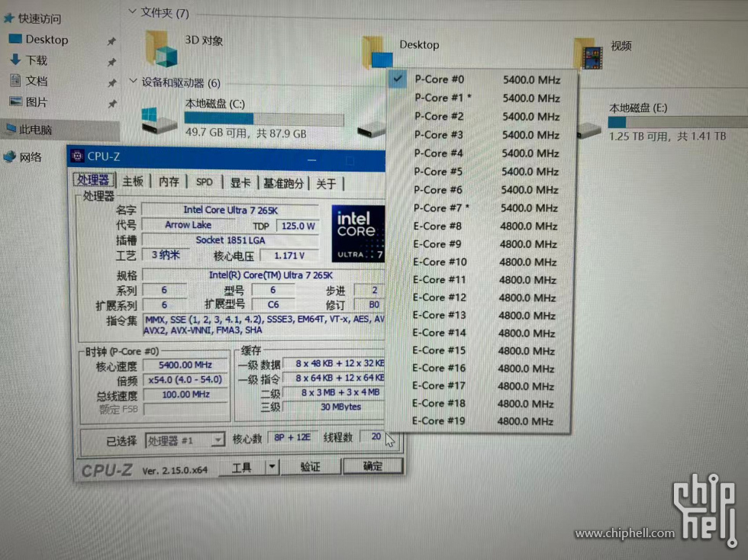Open the 工具 dropdown arrow
Viewport: 748px width, 560px height.
272,467
